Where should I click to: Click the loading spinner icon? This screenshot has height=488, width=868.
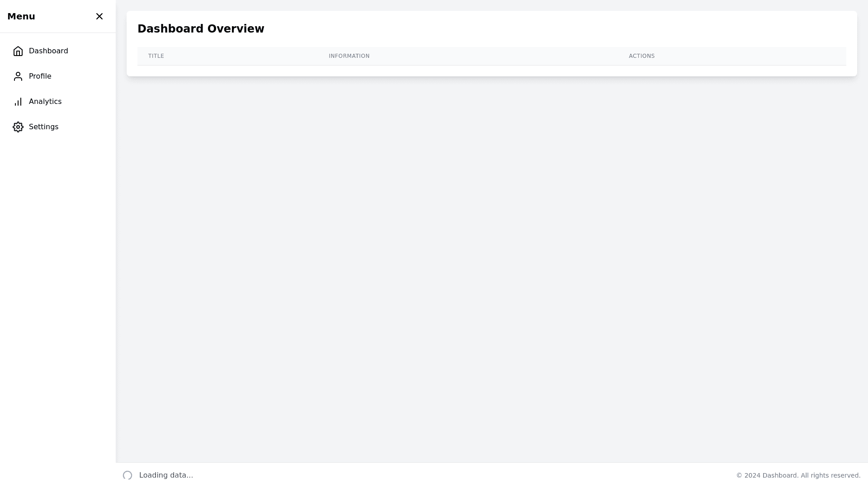click(x=127, y=475)
